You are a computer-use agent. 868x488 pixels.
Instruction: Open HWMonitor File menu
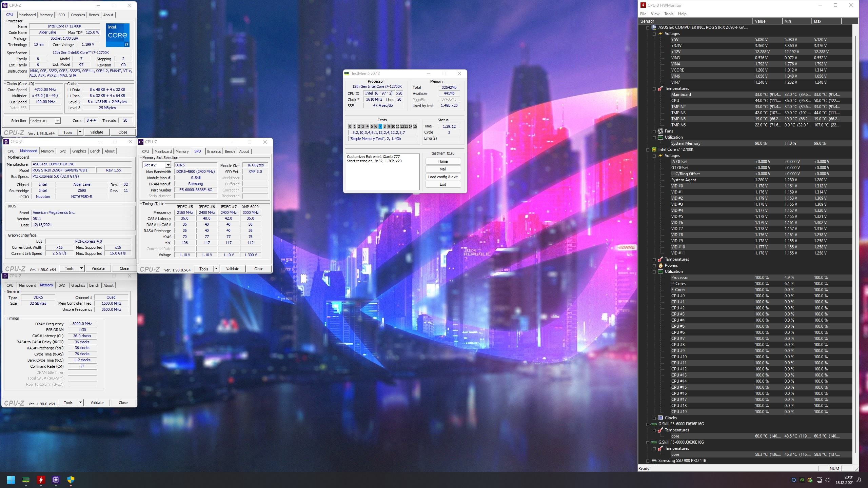pos(643,14)
